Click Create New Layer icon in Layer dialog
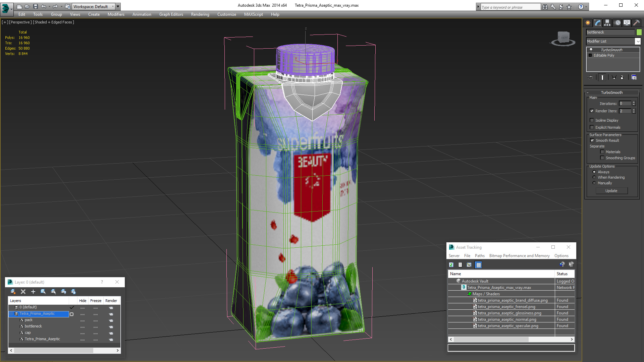 click(13, 292)
